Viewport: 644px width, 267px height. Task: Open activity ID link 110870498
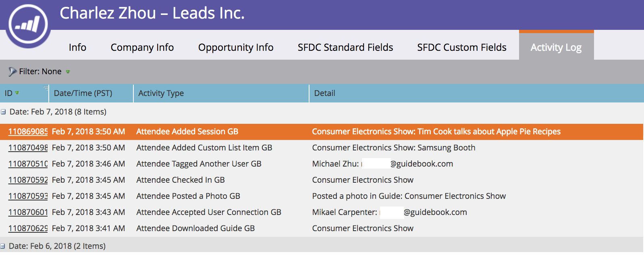(x=28, y=148)
